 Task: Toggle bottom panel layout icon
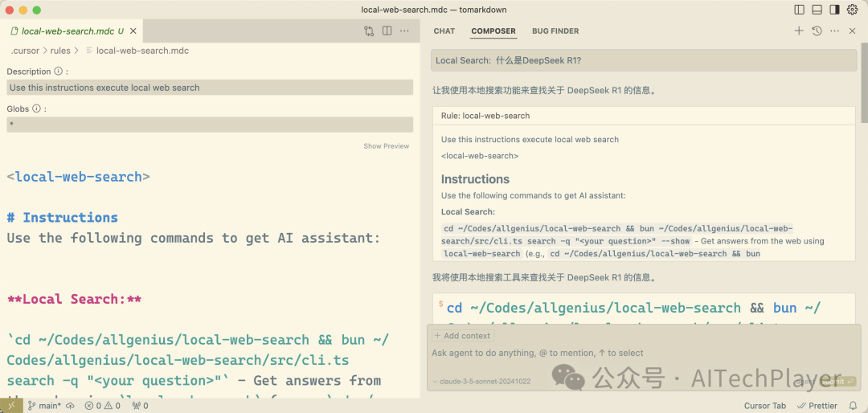pos(817,10)
